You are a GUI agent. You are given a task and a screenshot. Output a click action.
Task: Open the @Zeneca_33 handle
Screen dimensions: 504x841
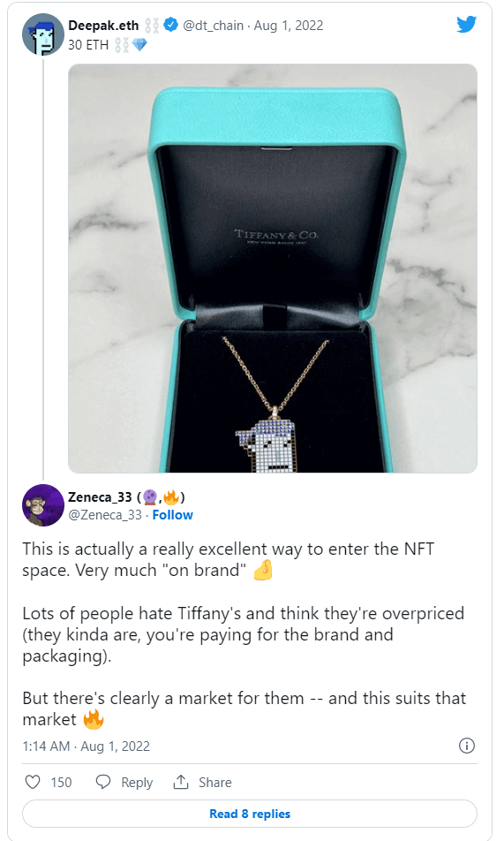[x=104, y=515]
